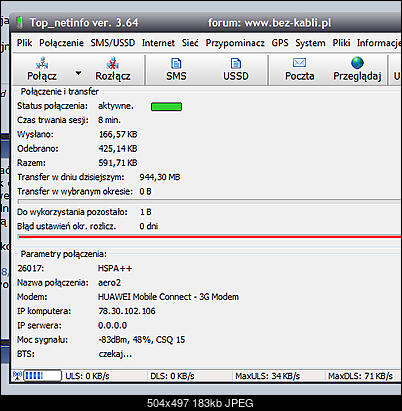
Task: Open the Internet menu
Action: point(158,43)
